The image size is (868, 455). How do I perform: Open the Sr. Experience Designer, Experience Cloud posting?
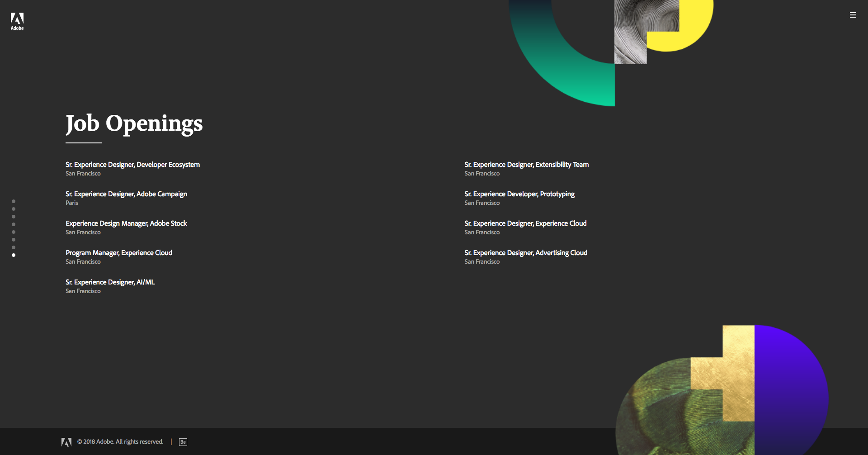click(x=525, y=223)
